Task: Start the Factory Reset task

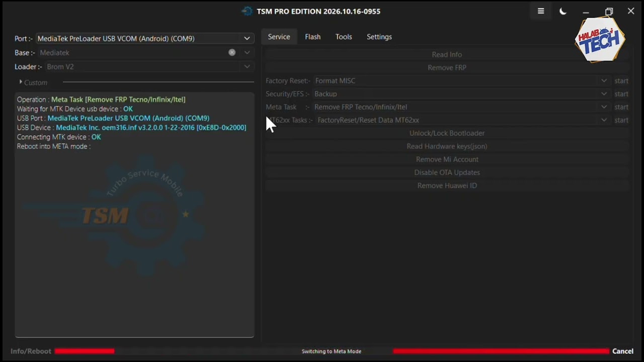Action: point(621,80)
